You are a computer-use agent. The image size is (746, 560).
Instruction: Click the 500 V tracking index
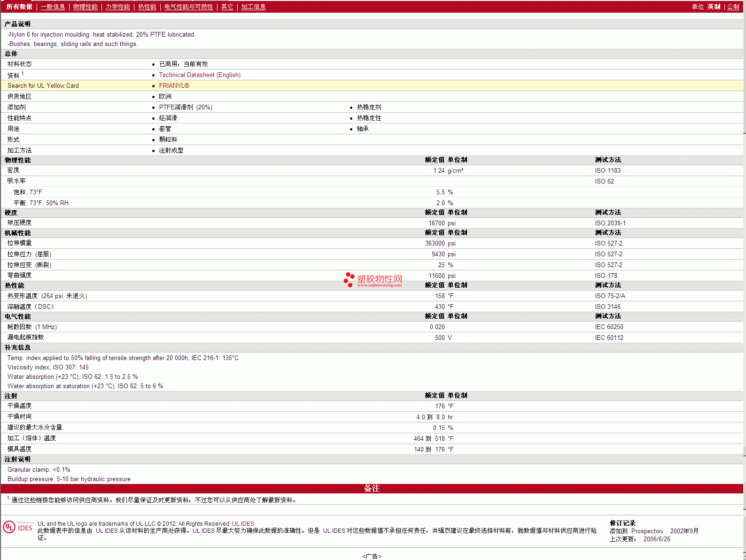[443, 338]
